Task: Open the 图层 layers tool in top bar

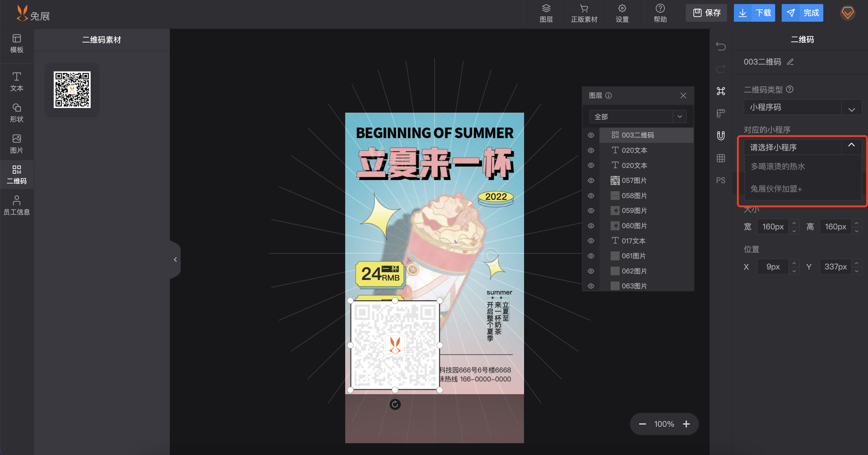Action: [x=546, y=13]
